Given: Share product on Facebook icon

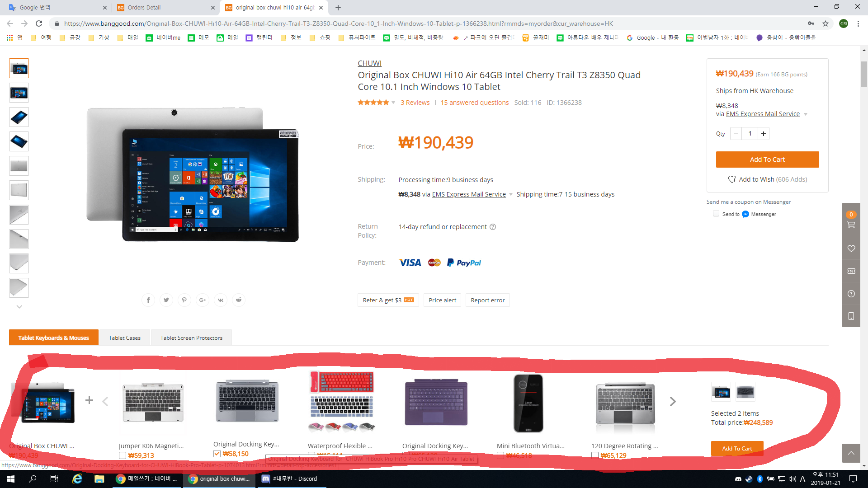Looking at the screenshot, I should click(x=148, y=300).
